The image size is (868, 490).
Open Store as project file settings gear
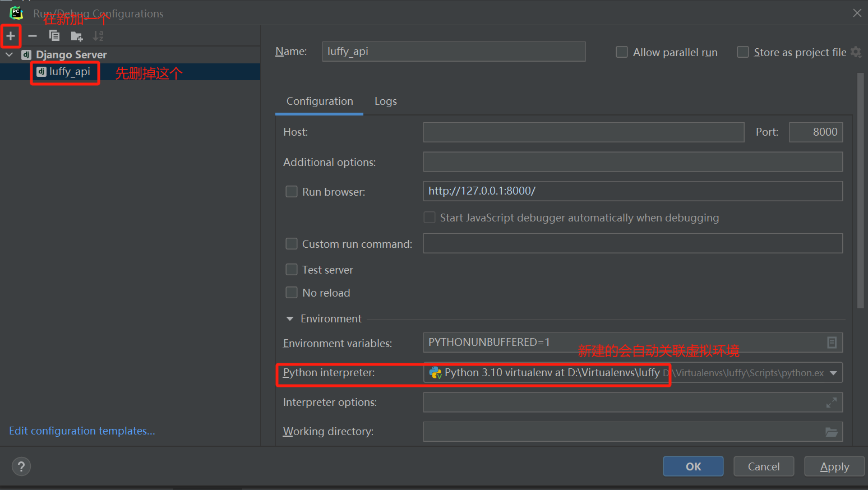[x=856, y=52]
